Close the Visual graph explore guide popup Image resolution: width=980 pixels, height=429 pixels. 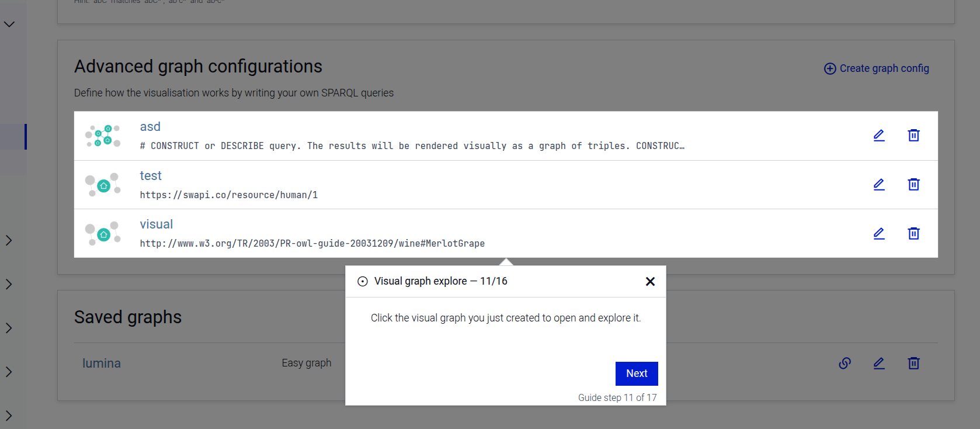click(x=650, y=282)
